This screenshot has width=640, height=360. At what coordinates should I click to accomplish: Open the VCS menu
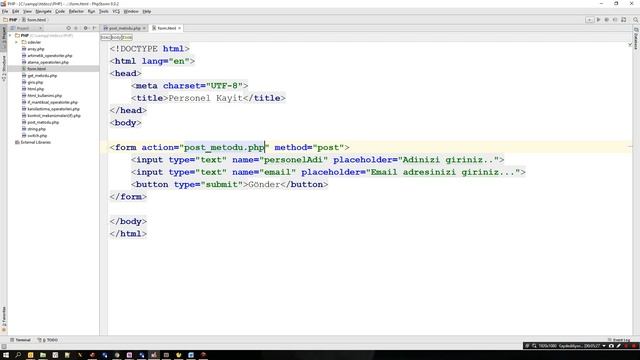(116, 11)
